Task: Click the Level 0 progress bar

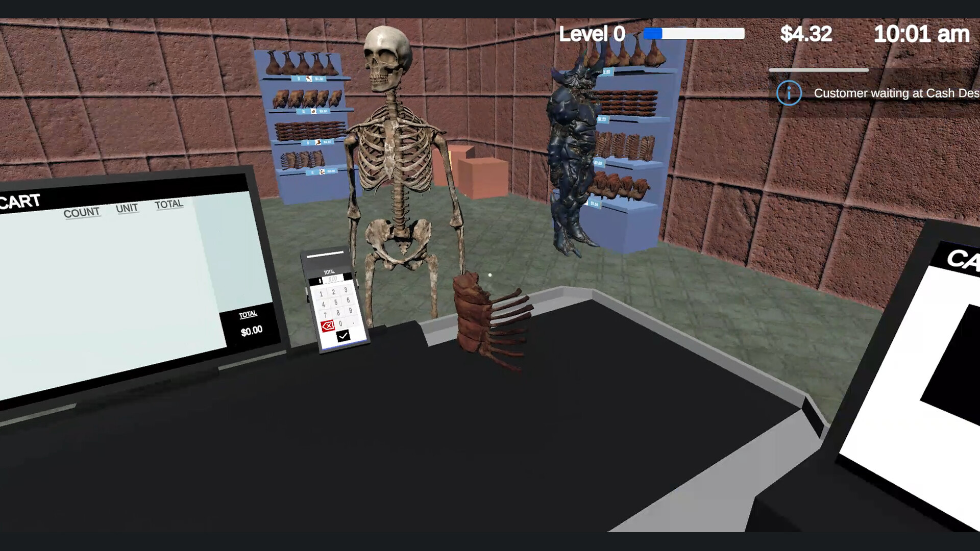Action: (x=693, y=33)
